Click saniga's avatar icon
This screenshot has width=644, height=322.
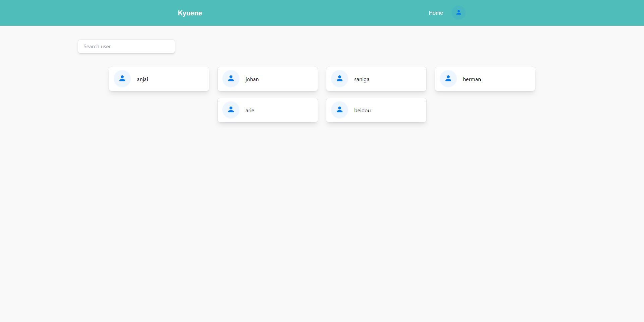click(340, 79)
